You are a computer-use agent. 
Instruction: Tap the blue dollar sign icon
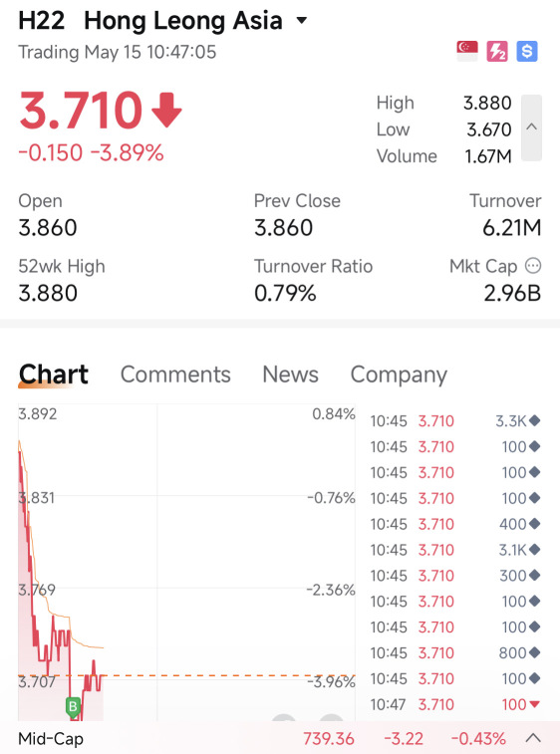click(x=527, y=51)
